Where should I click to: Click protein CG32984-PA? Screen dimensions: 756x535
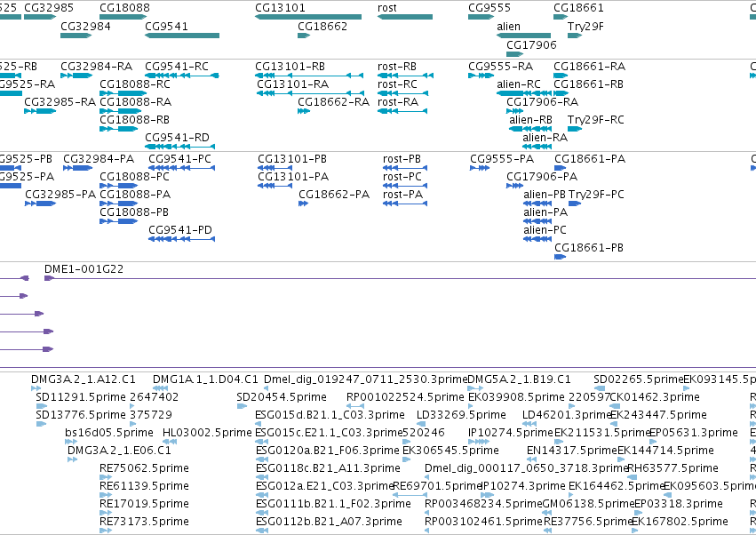tap(99, 159)
